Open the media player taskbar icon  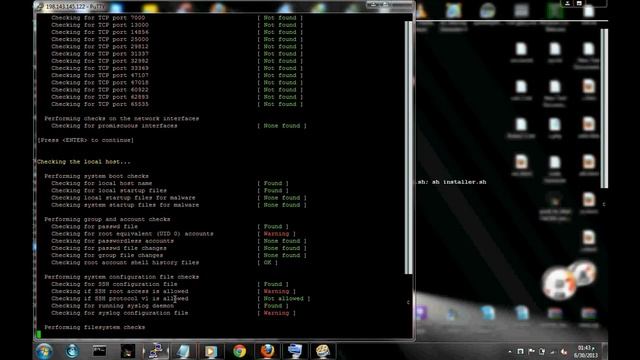coord(211,351)
